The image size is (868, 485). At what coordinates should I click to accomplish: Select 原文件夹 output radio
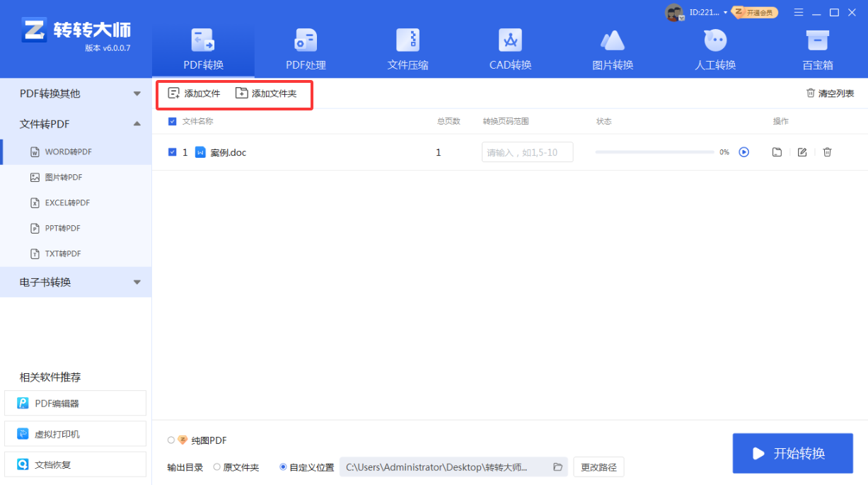[x=218, y=467]
